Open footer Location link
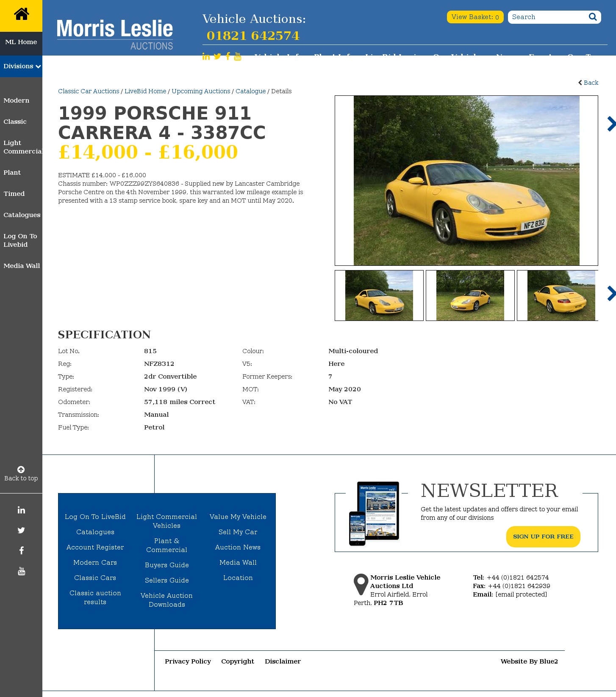The height and width of the screenshot is (697, 616). click(x=238, y=578)
